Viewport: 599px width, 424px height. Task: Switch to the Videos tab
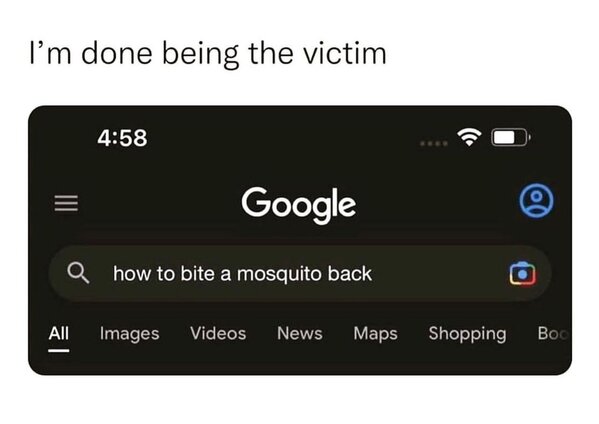pyautogui.click(x=218, y=333)
